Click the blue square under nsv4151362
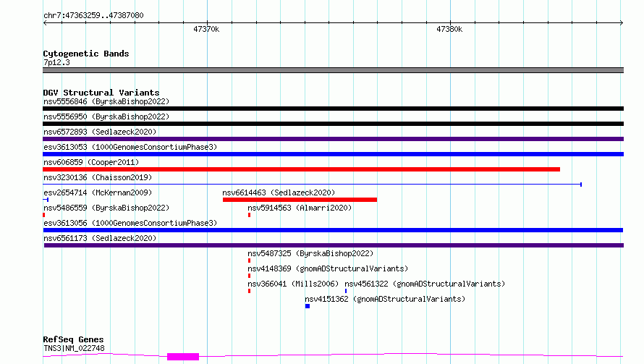The width and height of the screenshot is (644, 364). point(308,306)
